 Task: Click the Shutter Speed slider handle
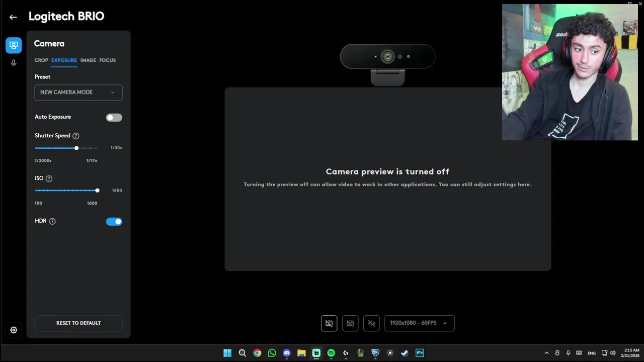tap(76, 148)
